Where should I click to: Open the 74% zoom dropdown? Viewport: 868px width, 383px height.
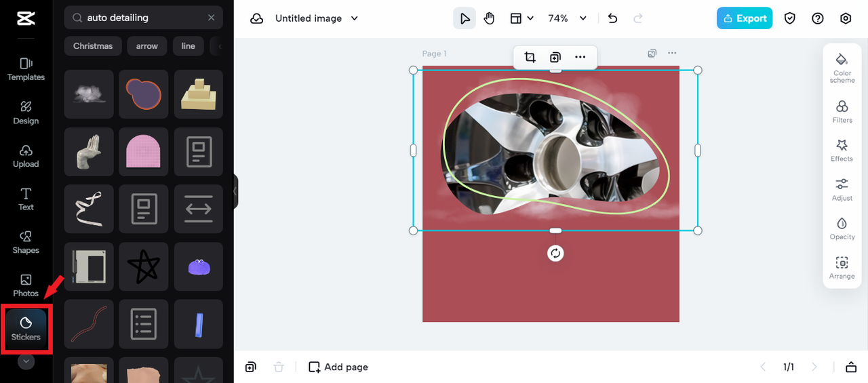point(567,18)
